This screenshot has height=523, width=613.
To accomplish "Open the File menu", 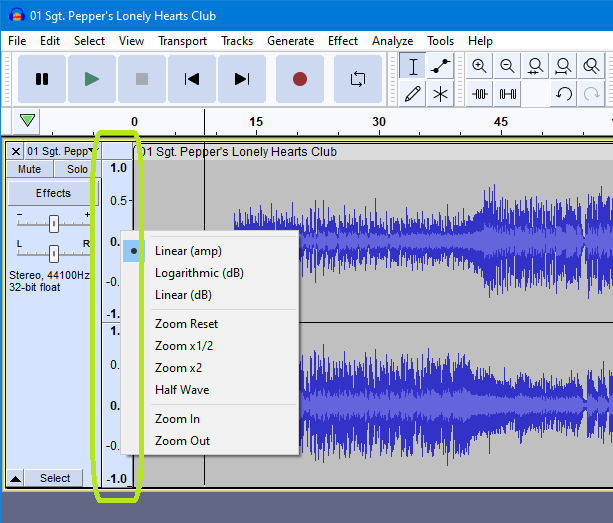I will point(17,41).
